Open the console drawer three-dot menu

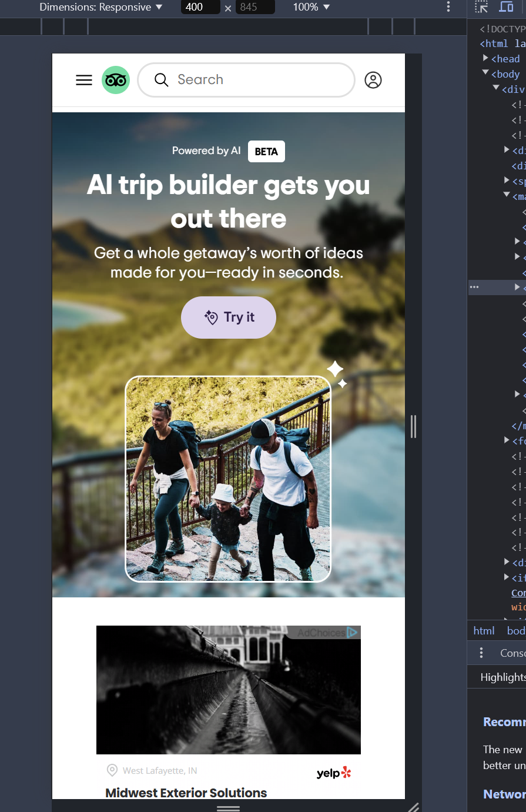(481, 653)
